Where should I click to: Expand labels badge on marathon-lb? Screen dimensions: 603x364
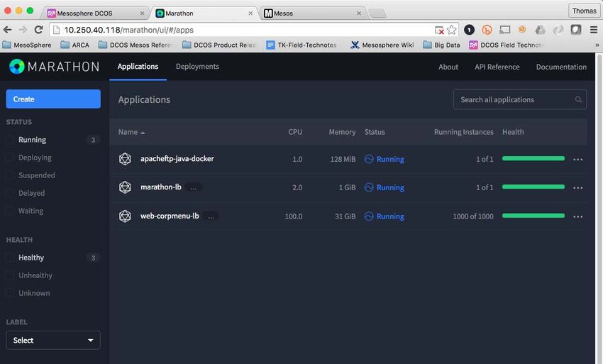193,188
